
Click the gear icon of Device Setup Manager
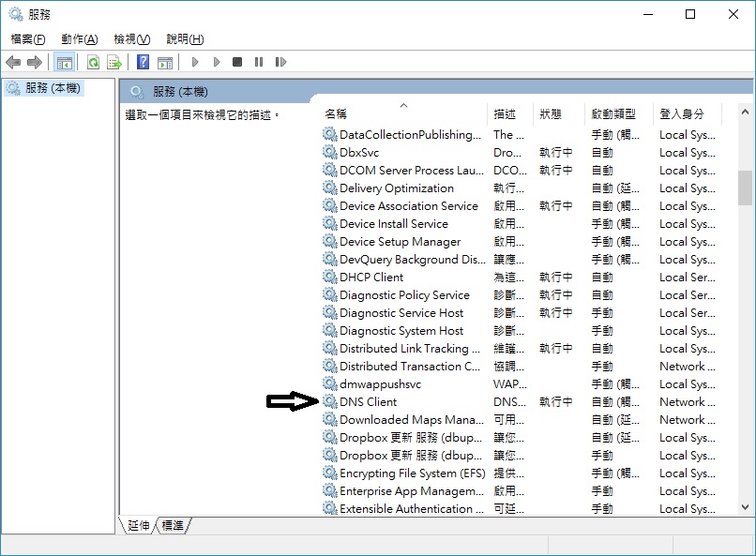click(330, 241)
